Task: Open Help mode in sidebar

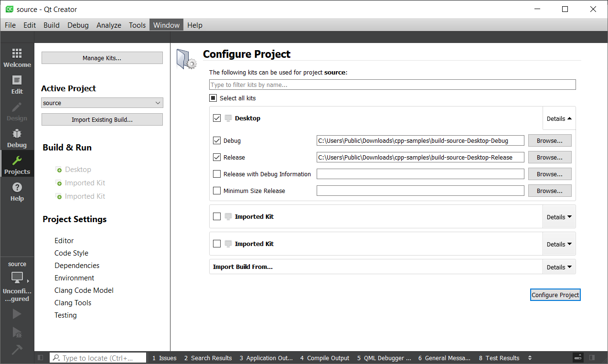Action: coord(17,192)
